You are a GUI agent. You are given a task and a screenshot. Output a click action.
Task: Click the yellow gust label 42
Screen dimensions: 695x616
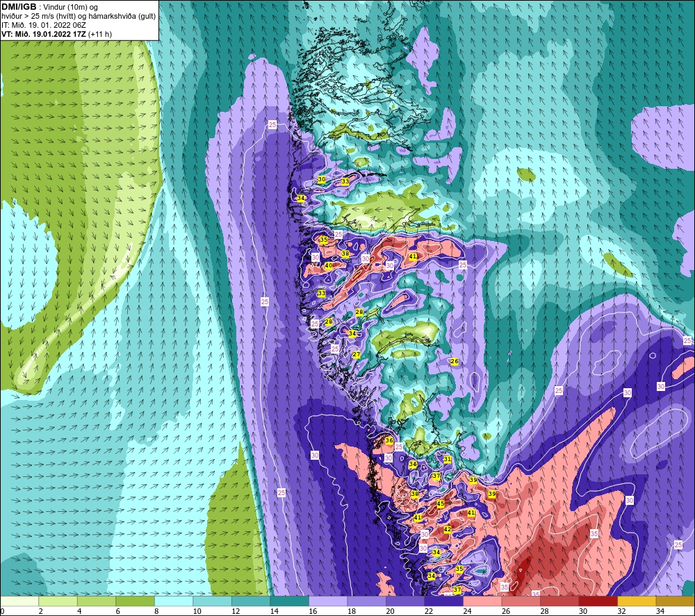[447, 529]
